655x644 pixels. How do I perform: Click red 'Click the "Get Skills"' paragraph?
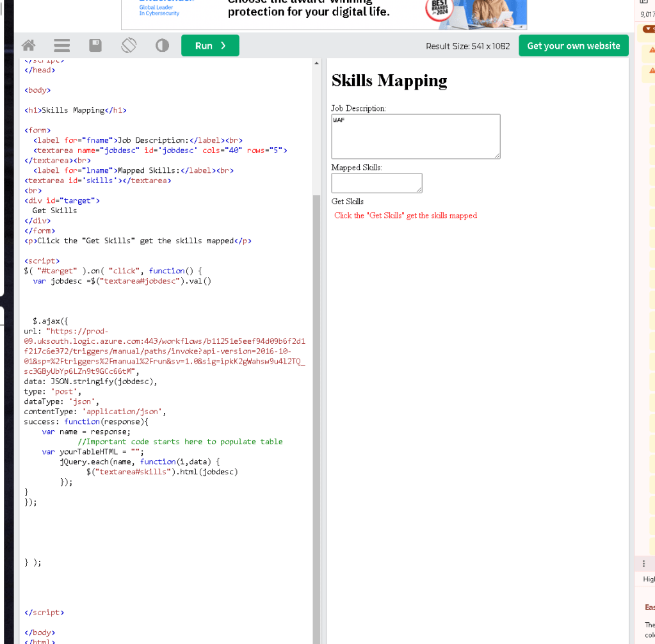(x=405, y=216)
